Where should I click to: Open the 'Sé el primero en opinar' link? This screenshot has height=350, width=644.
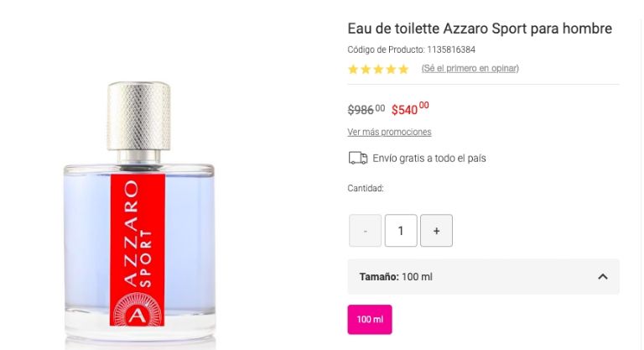click(470, 68)
